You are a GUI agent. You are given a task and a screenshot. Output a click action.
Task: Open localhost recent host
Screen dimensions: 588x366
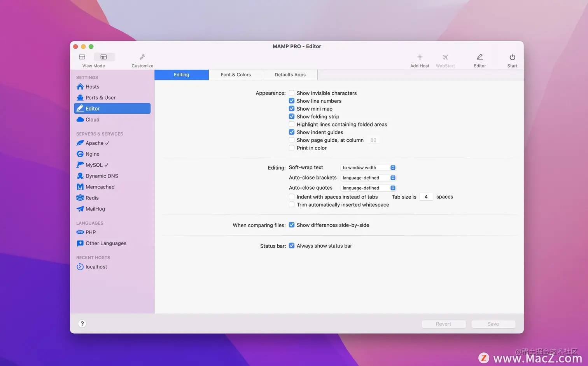coord(112,267)
